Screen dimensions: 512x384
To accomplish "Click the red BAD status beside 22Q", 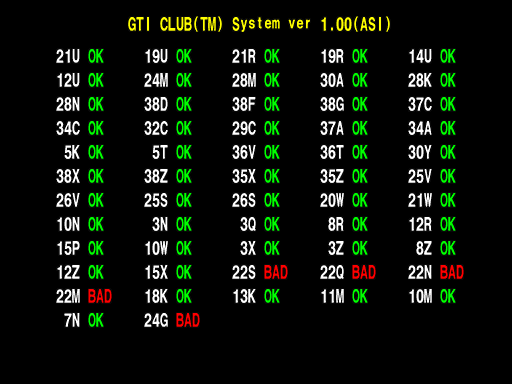I will point(364,272).
